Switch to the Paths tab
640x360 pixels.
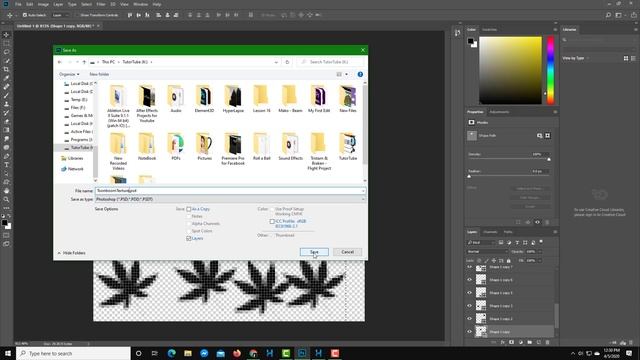pyautogui.click(x=508, y=232)
